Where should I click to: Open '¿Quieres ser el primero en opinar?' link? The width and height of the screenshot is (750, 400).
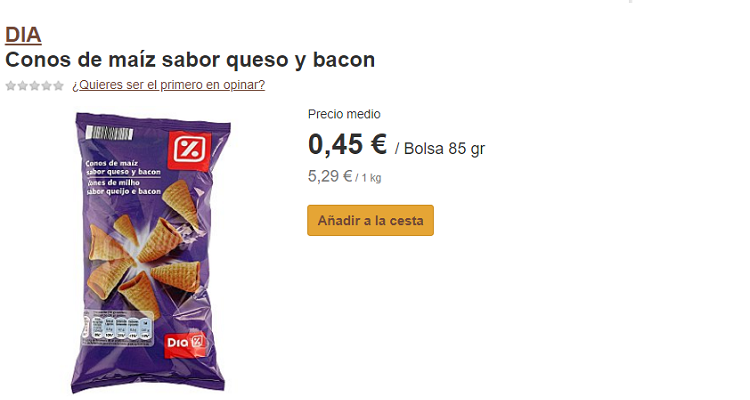(168, 85)
